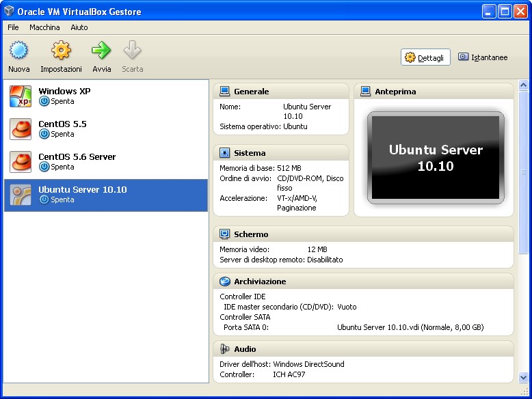Open the File menu

13,27
